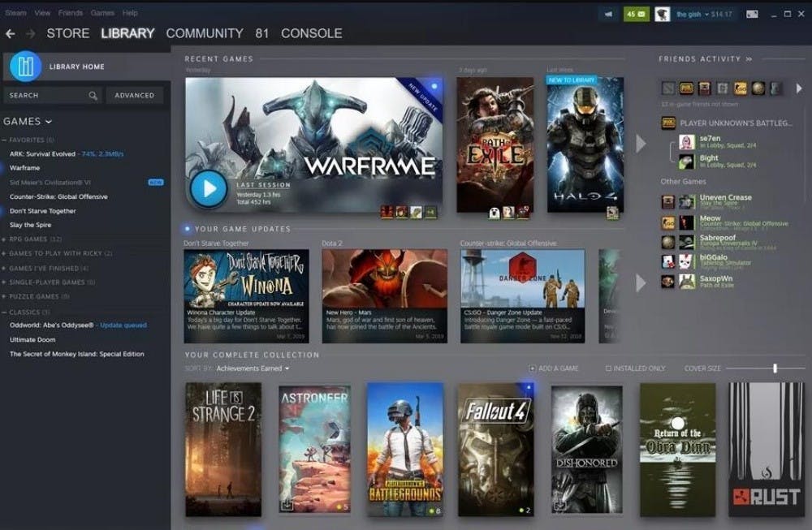Screen dimensions: 812x530
Task: Click the Add a Game plus icon
Action: point(531,368)
